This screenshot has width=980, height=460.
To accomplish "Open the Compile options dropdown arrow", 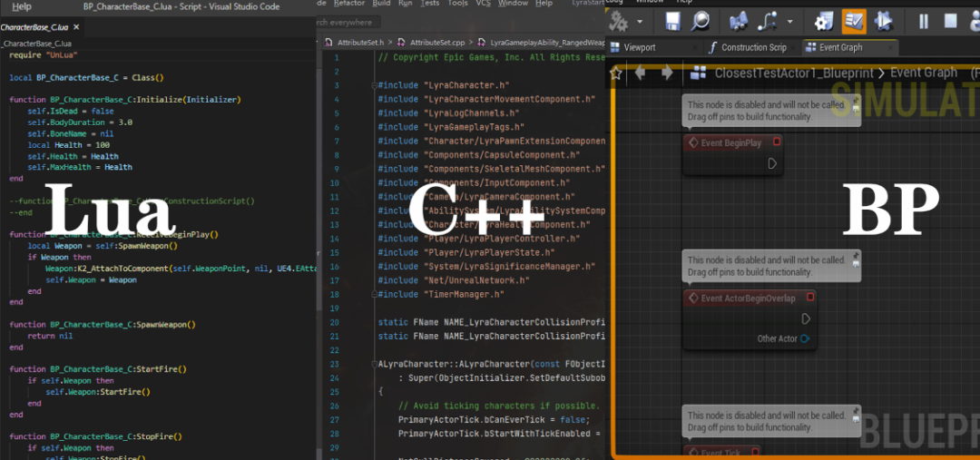I will pos(641,23).
